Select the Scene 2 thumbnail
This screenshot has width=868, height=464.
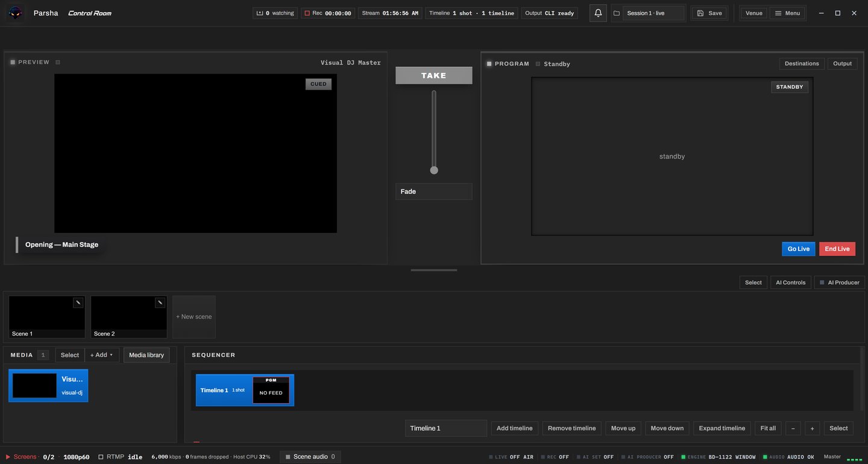click(128, 317)
